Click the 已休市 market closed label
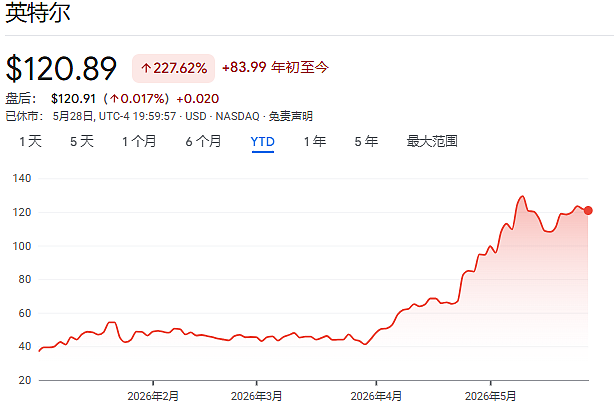Screen dimensions: 614x420 tap(24, 116)
